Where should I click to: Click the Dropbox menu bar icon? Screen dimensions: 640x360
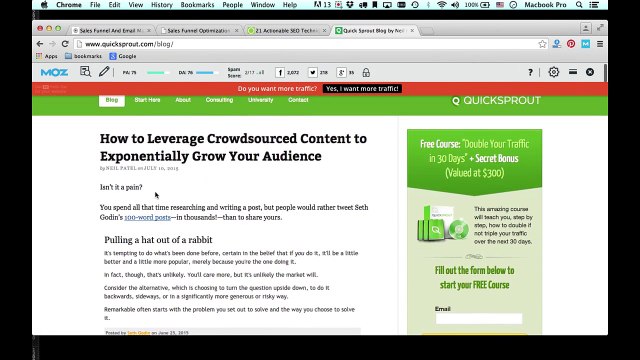coord(350,5)
